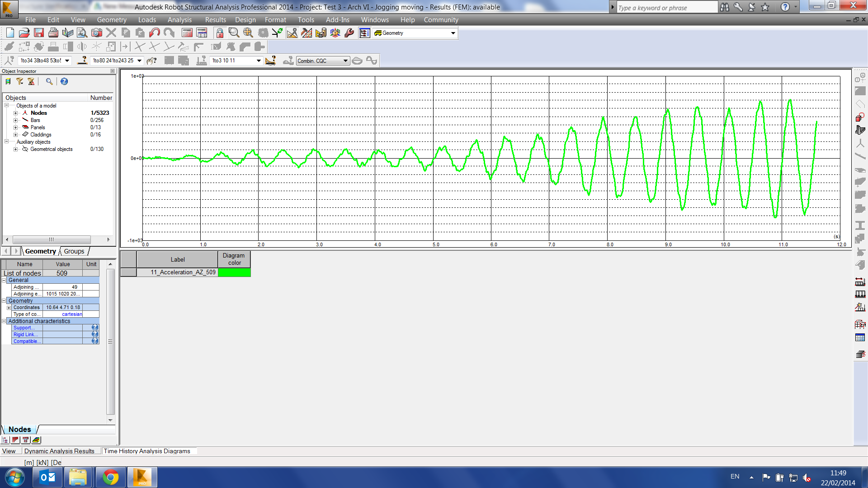Image resolution: width=868 pixels, height=488 pixels.
Task: Expand the Bars tree item
Action: [x=15, y=120]
